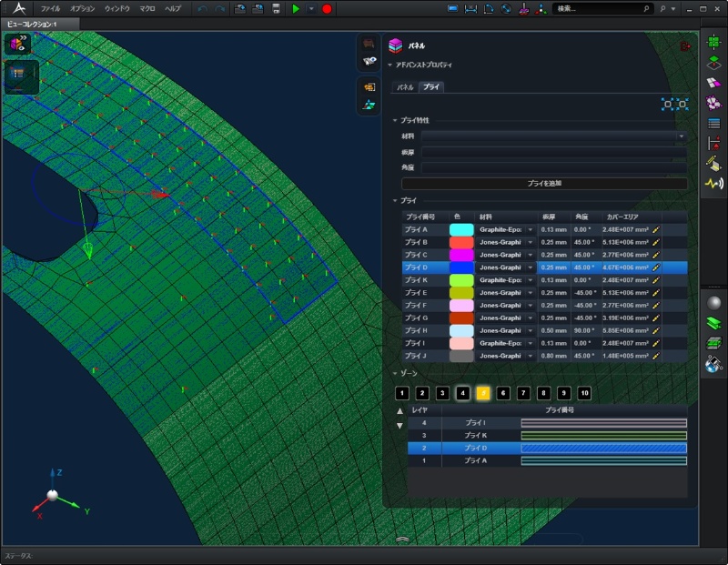Click the undo arrow in top toolbar
728x565 pixels.
tap(202, 8)
